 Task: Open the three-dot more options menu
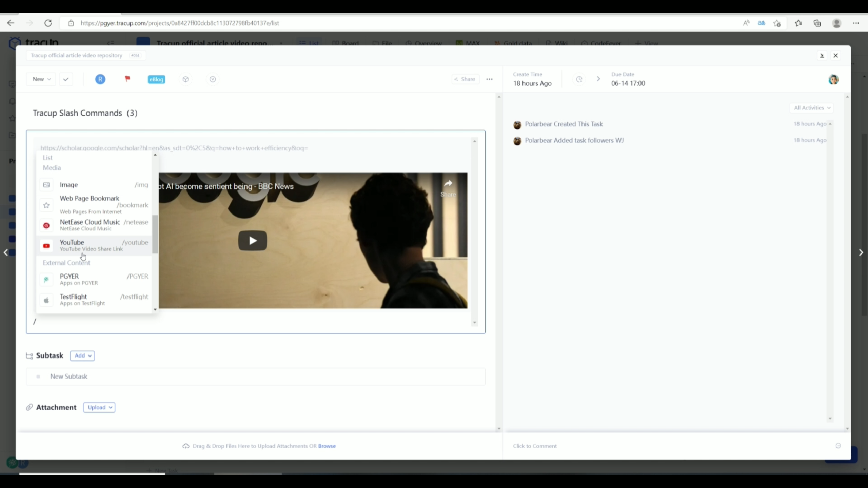coord(489,79)
